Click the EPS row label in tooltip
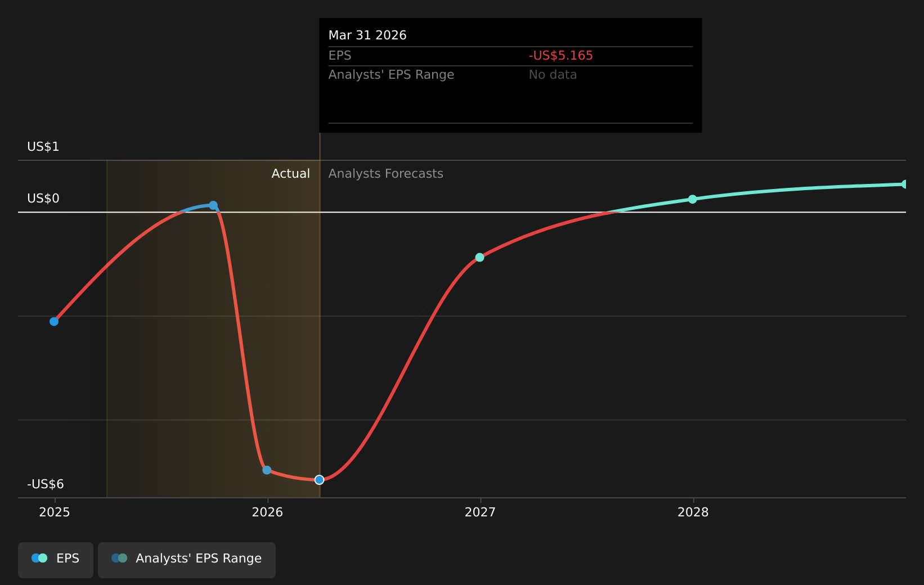This screenshot has width=924, height=585. [x=340, y=56]
